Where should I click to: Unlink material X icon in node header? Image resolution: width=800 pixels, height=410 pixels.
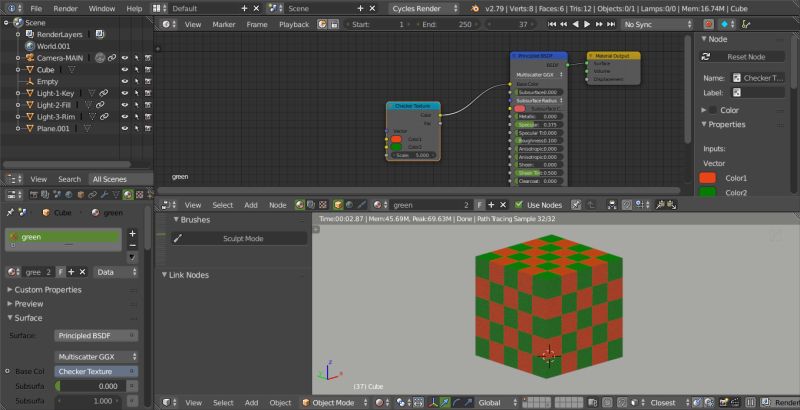click(503, 205)
